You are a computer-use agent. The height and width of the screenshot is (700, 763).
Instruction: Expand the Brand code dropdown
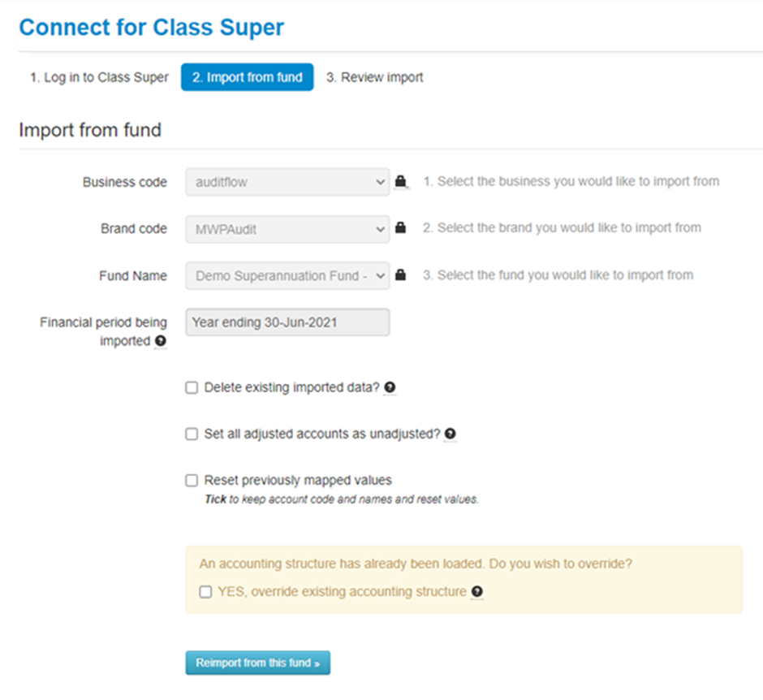pos(287,229)
